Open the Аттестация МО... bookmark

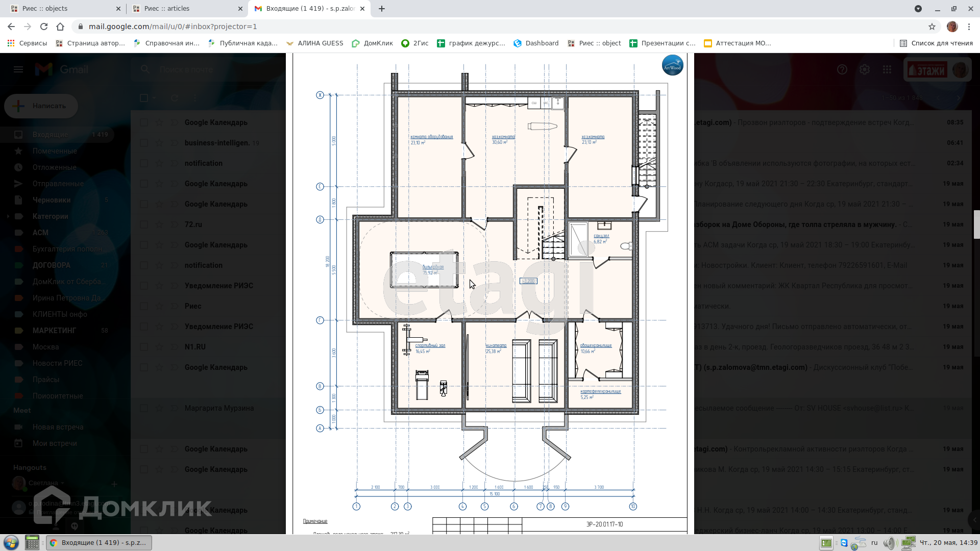click(x=738, y=43)
